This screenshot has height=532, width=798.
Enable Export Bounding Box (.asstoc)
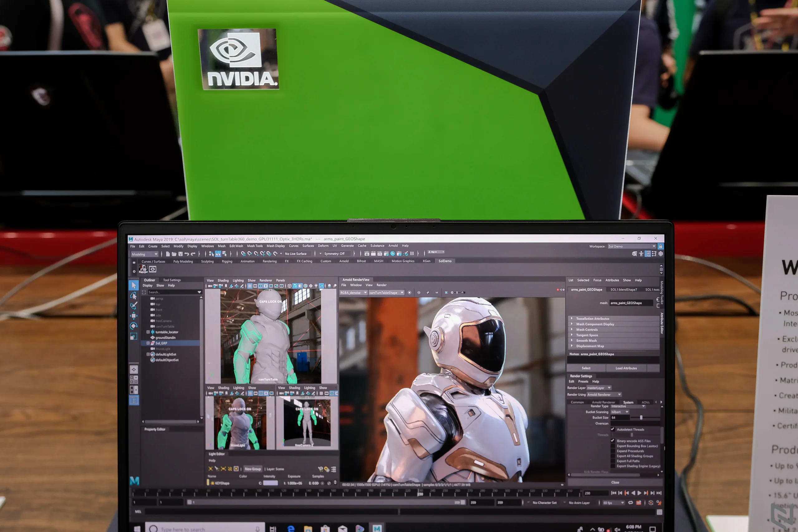[x=613, y=446]
